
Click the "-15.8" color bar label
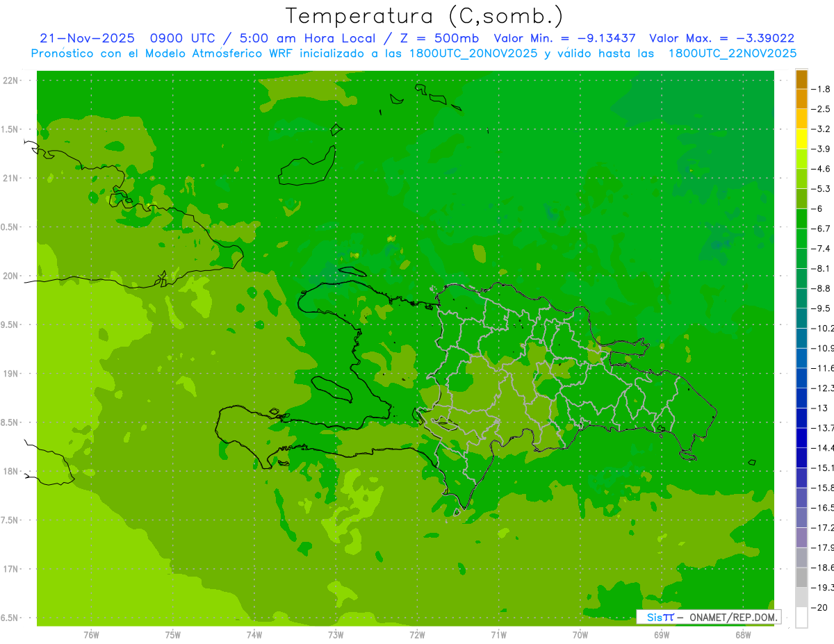pyautogui.click(x=822, y=488)
